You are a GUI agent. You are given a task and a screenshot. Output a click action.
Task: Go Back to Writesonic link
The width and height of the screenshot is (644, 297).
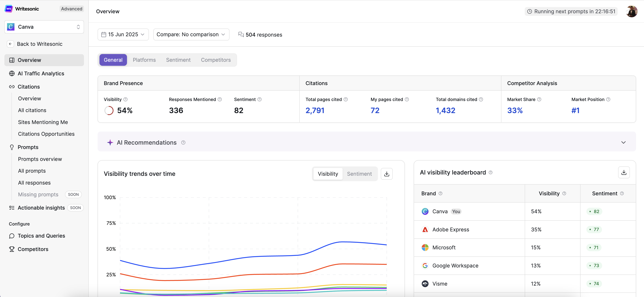tap(40, 44)
